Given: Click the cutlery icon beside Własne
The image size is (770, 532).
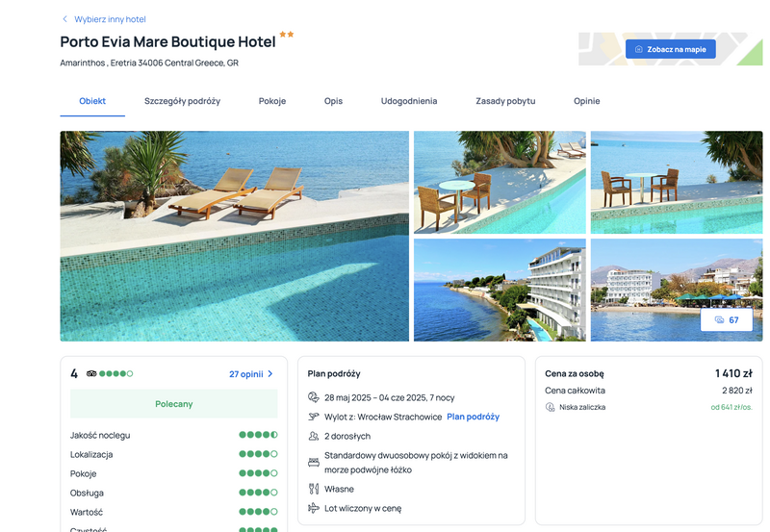Looking at the screenshot, I should coord(314,489).
